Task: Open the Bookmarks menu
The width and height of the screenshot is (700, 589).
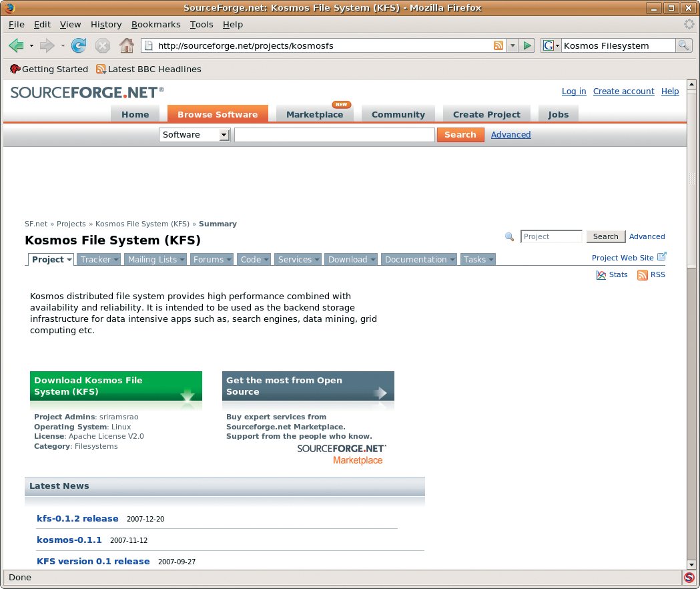Action: (x=155, y=25)
